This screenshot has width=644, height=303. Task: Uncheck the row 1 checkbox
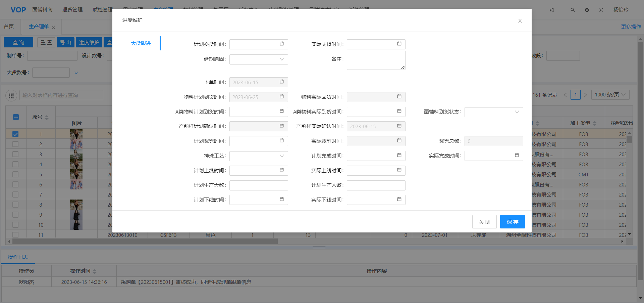pos(15,134)
